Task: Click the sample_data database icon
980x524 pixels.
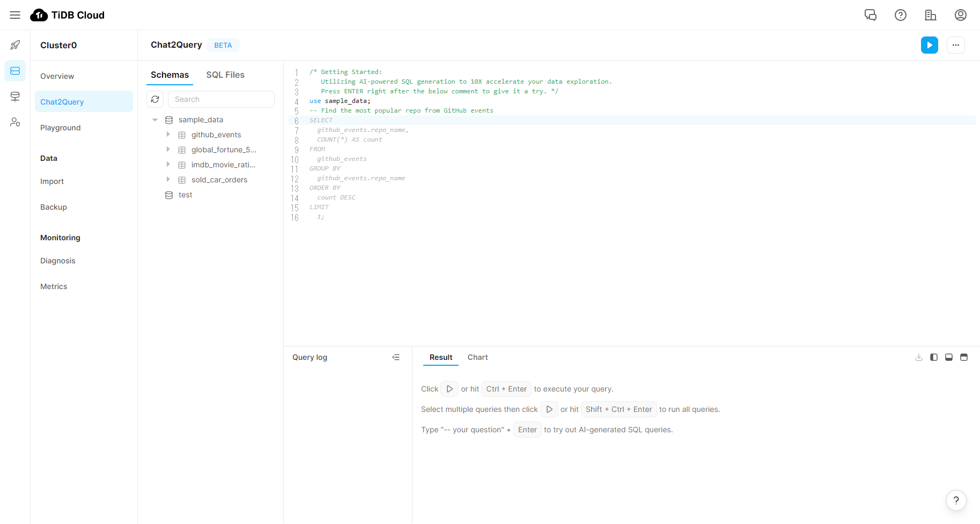Action: click(169, 120)
